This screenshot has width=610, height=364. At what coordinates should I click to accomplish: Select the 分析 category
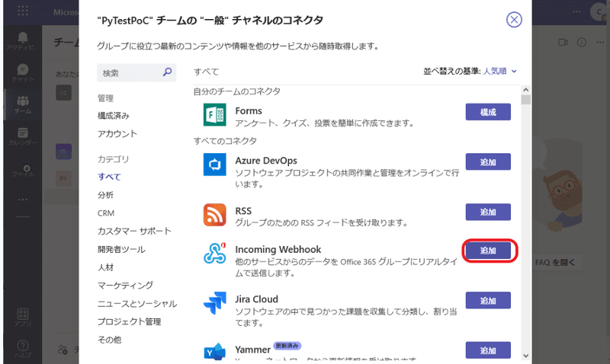(x=105, y=195)
